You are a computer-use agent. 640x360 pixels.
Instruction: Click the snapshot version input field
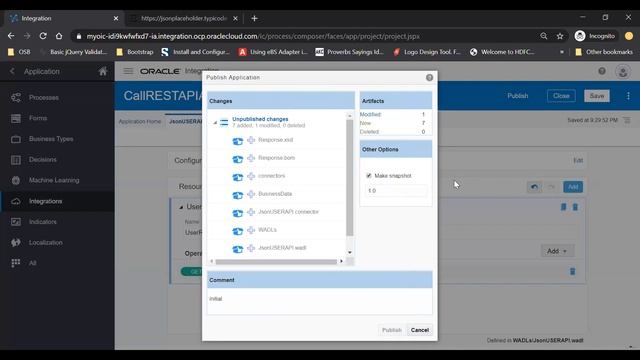pos(396,191)
